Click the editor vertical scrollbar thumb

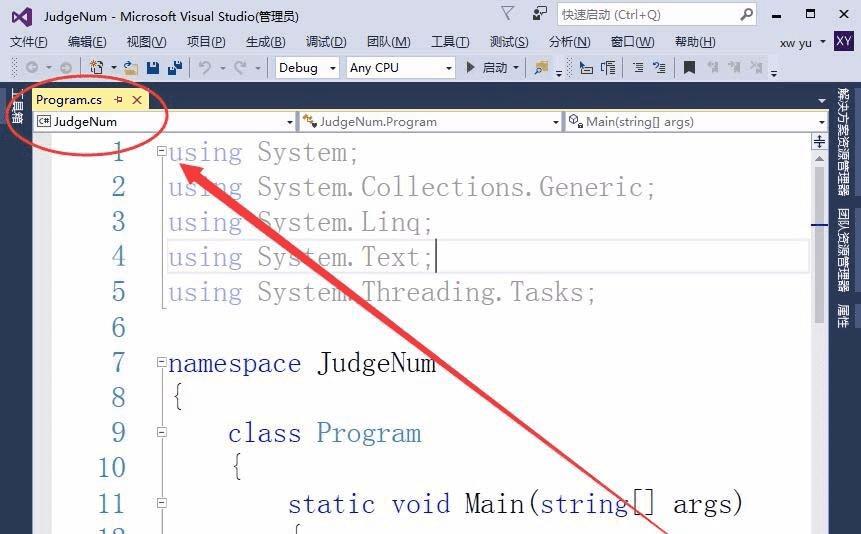[819, 244]
